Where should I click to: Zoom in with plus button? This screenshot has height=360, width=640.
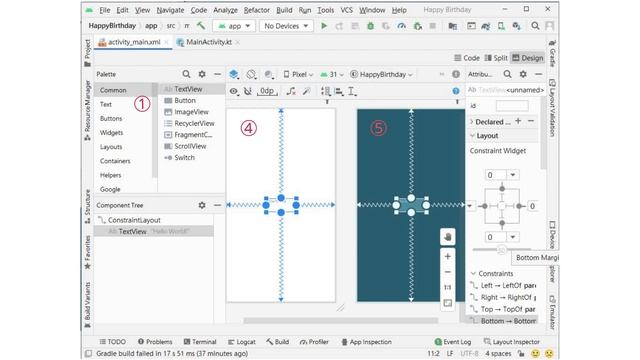(448, 256)
